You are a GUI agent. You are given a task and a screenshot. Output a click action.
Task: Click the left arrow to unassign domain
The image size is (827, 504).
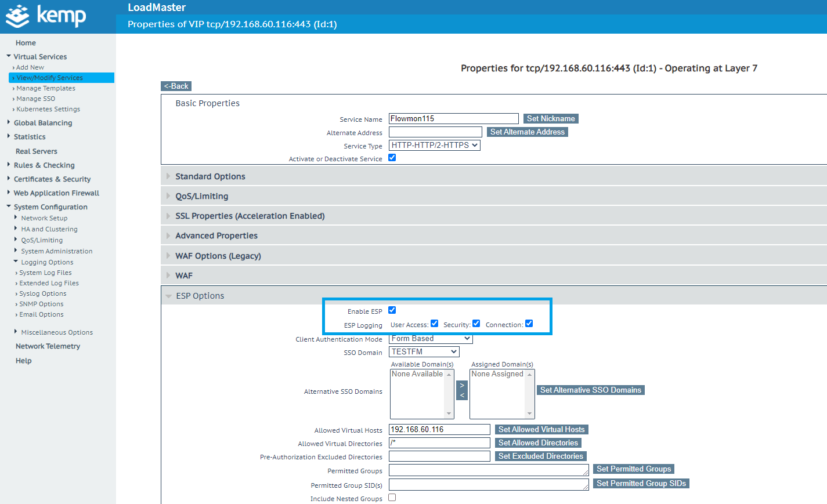(462, 396)
